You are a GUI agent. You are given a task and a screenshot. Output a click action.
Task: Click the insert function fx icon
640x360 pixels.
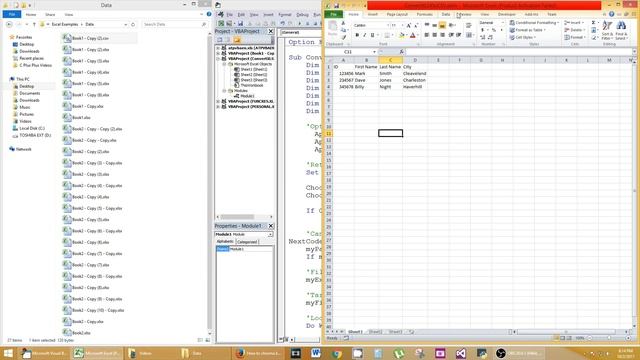click(x=402, y=52)
